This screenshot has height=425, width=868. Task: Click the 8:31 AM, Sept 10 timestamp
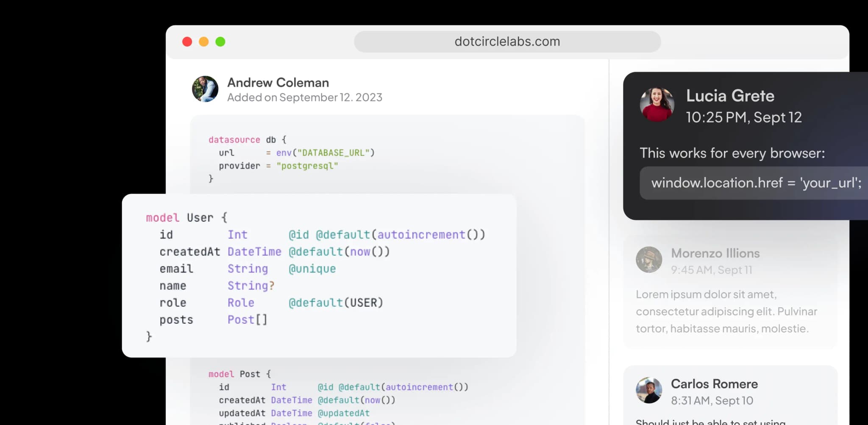pyautogui.click(x=712, y=401)
